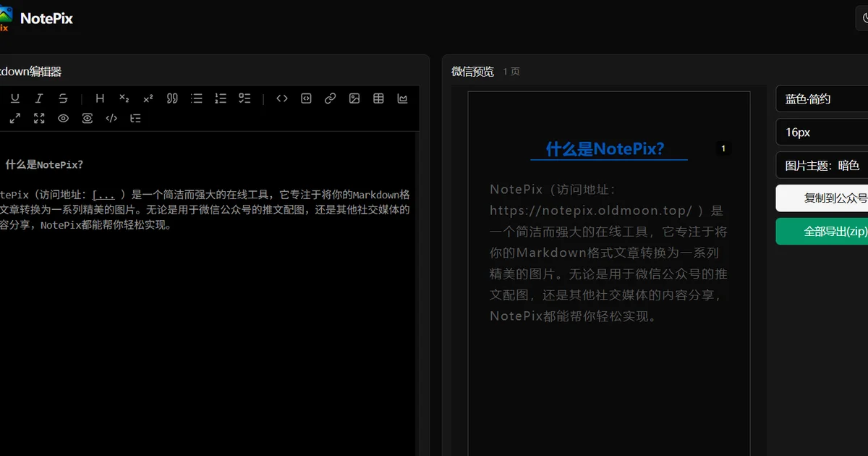Click the NotePix logo
The height and width of the screenshot is (456, 868).
5,18
